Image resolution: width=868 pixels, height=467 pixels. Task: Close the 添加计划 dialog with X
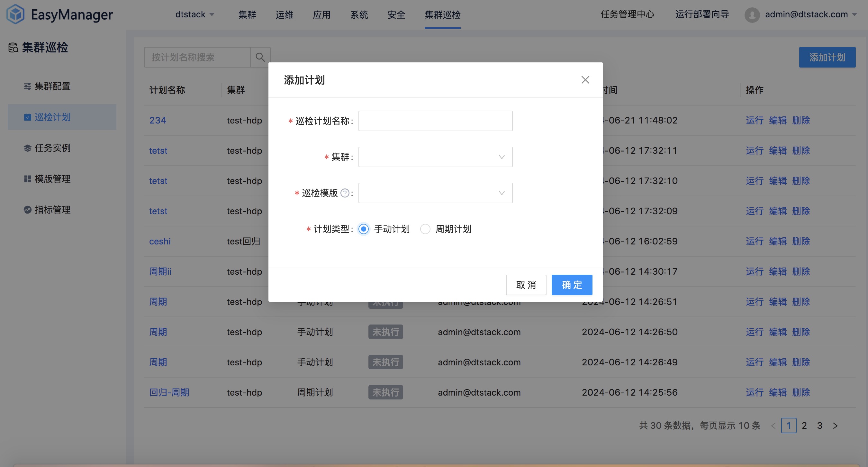click(x=585, y=79)
